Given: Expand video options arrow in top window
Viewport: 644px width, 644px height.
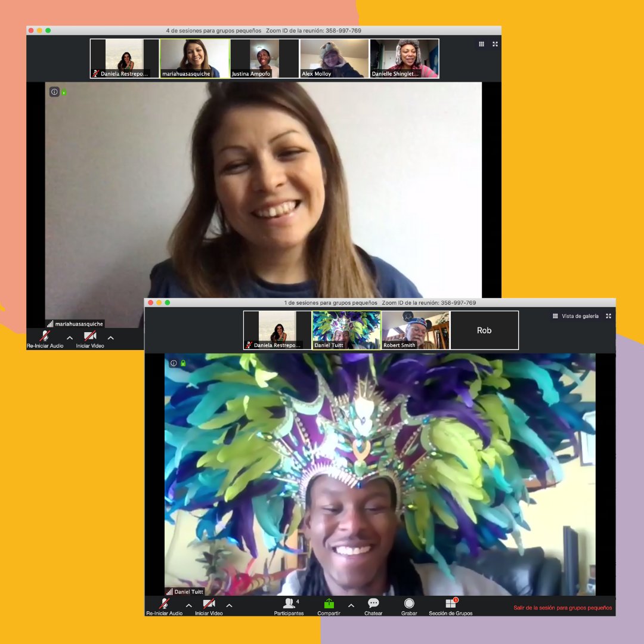Looking at the screenshot, I should click(x=110, y=338).
